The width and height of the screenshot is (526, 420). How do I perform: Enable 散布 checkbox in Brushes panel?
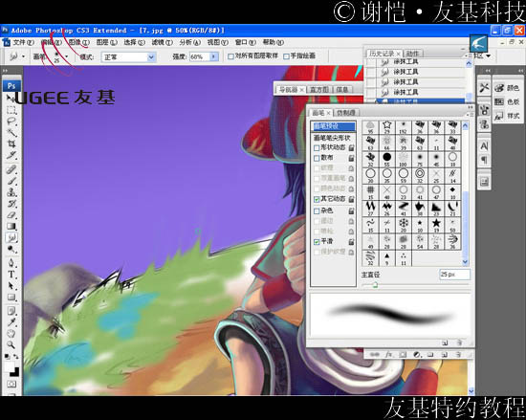point(317,158)
